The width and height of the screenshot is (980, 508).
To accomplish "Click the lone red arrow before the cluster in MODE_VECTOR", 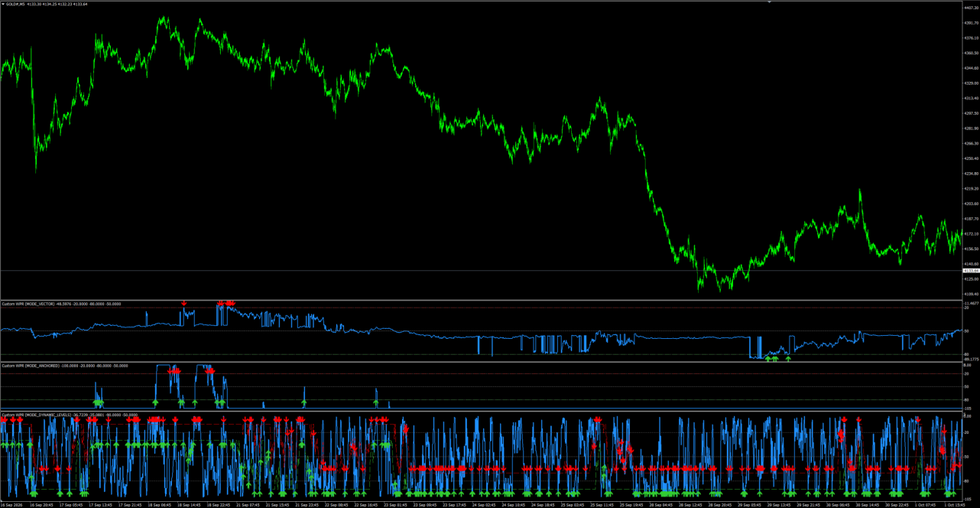I will click(x=183, y=304).
